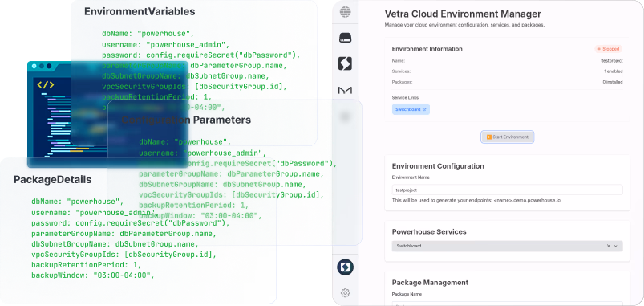This screenshot has width=644, height=306.
Task: Click backupWindow line in the PackageDetails card
Action: 93,275
